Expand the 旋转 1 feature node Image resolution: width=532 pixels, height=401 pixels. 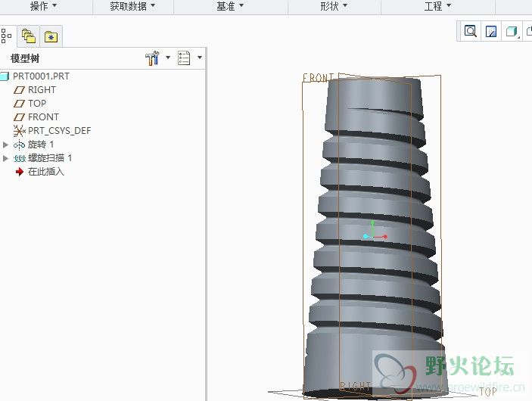[x=5, y=145]
